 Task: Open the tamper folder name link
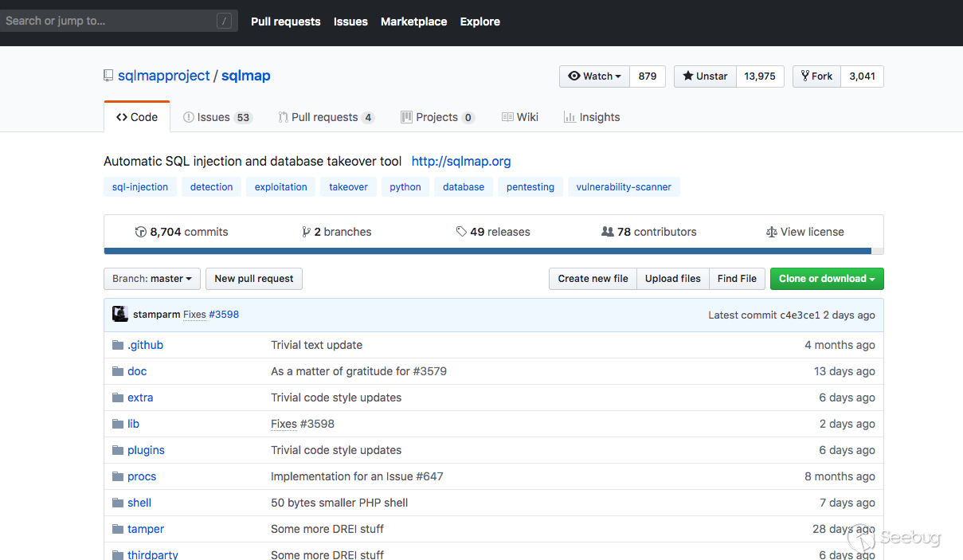click(146, 529)
